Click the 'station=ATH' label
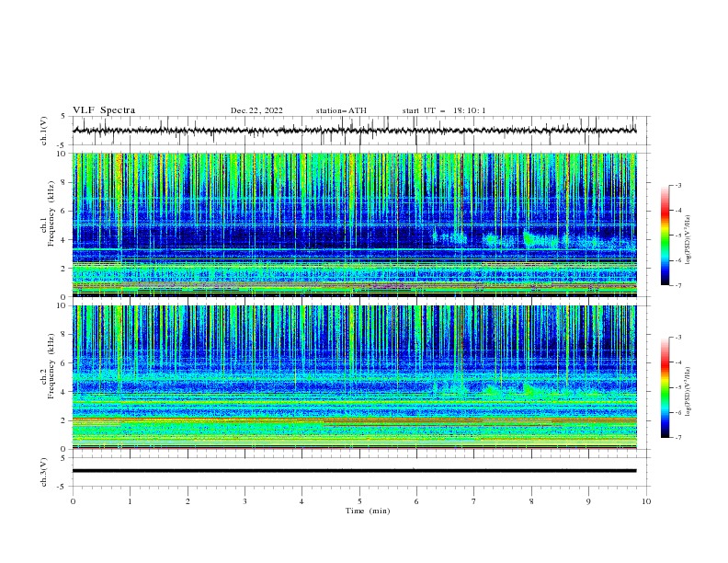728x563 pixels. pyautogui.click(x=341, y=110)
